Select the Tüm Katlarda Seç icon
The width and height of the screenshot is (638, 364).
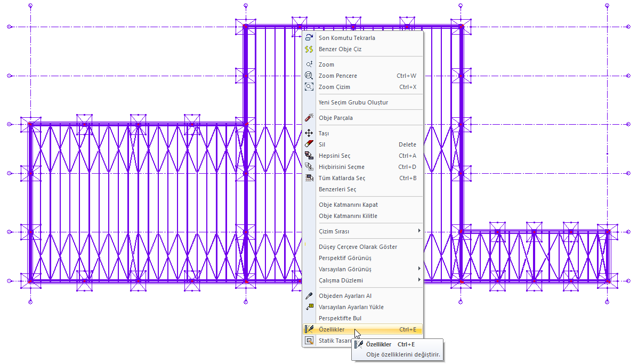pyautogui.click(x=309, y=178)
